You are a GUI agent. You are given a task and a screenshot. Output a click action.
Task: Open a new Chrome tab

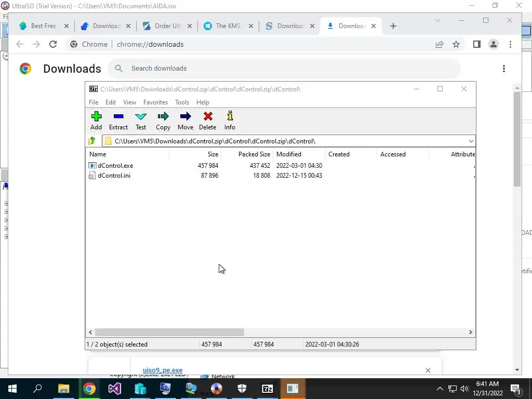coord(393,26)
